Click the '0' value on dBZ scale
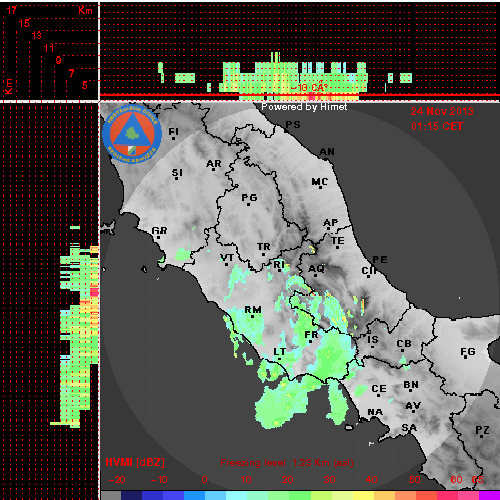Viewport: 500px width, 500px height. pos(204,480)
